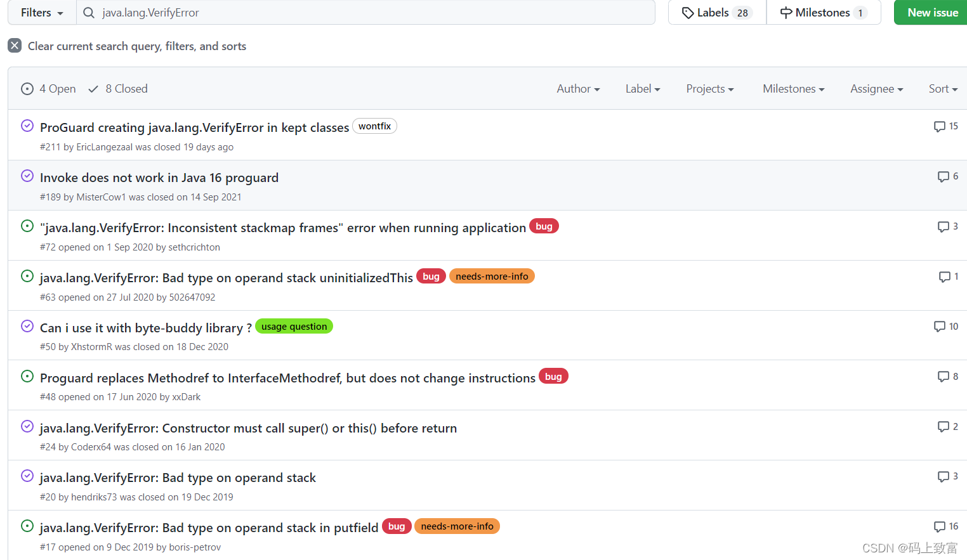Filter by bug label on issue #48

(553, 377)
